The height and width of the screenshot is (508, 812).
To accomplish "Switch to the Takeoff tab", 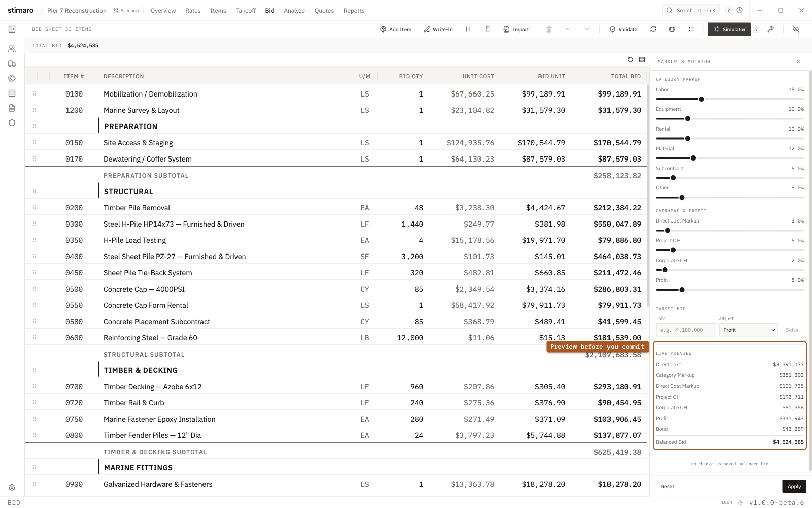I will point(246,11).
